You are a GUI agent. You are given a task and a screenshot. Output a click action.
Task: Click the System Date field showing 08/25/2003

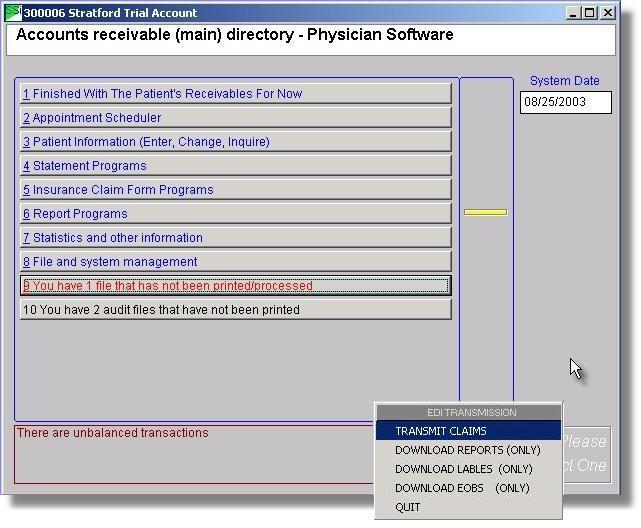click(x=566, y=102)
